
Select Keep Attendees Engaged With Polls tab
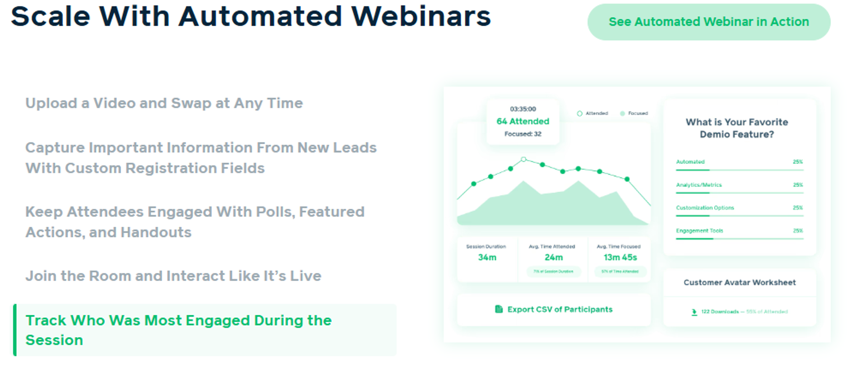195,222
